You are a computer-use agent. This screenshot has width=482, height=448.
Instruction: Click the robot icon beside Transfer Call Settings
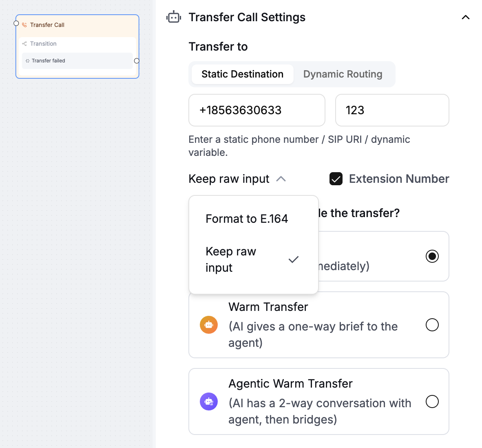(x=174, y=17)
